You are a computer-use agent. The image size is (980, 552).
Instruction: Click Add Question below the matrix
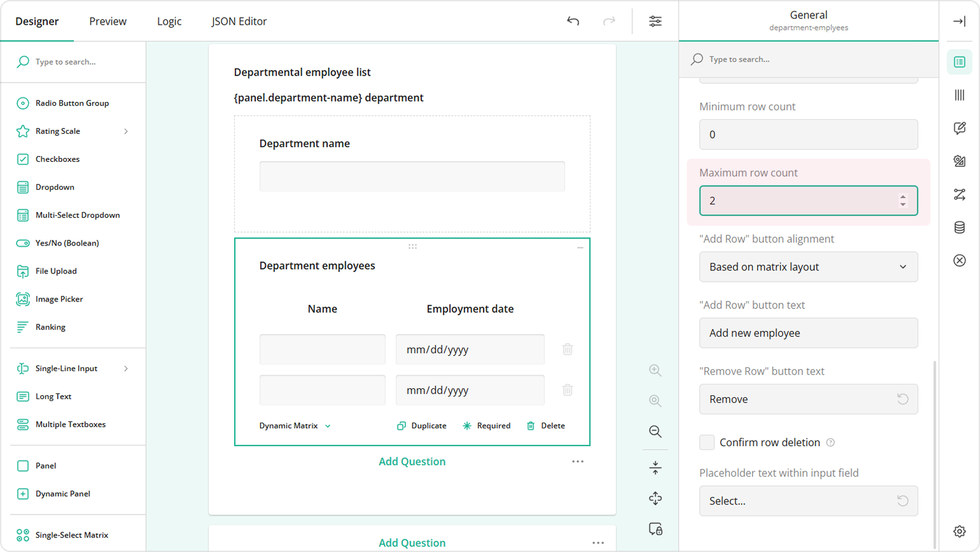pyautogui.click(x=412, y=461)
